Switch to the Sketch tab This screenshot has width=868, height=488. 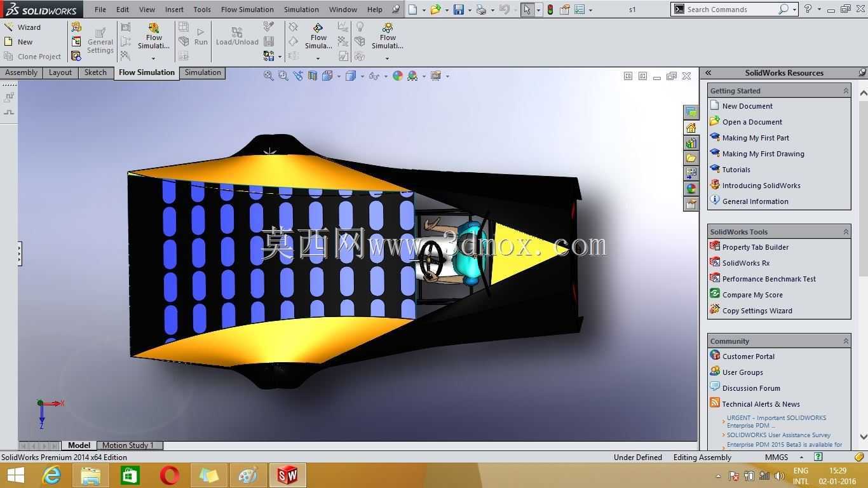95,72
